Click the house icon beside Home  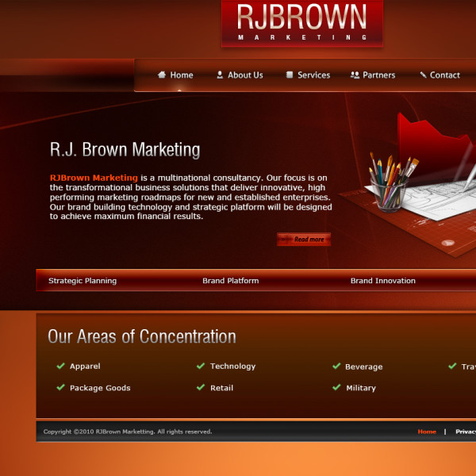point(162,75)
